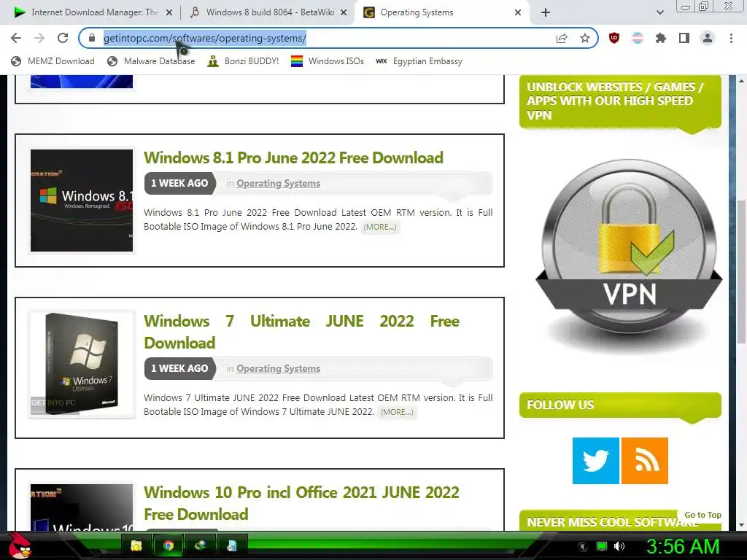Open the third taskbar app icon
Screen dimensions: 747x560
200,545
